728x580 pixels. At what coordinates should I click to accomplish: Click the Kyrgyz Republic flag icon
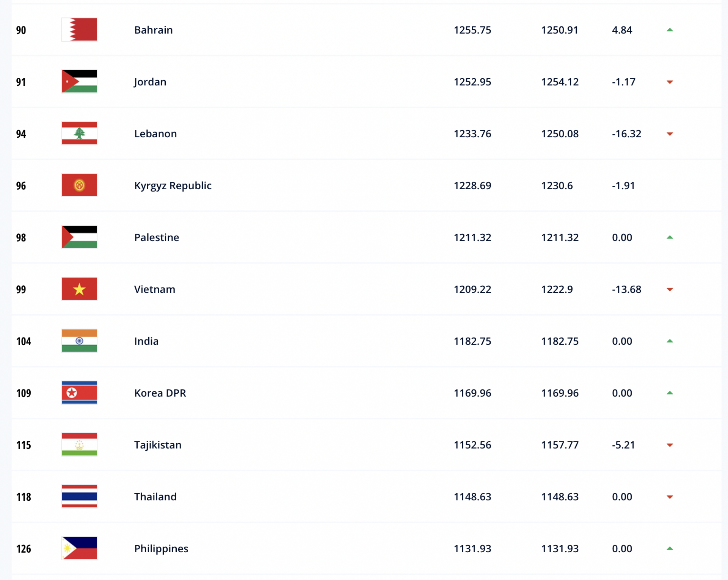pos(79,185)
